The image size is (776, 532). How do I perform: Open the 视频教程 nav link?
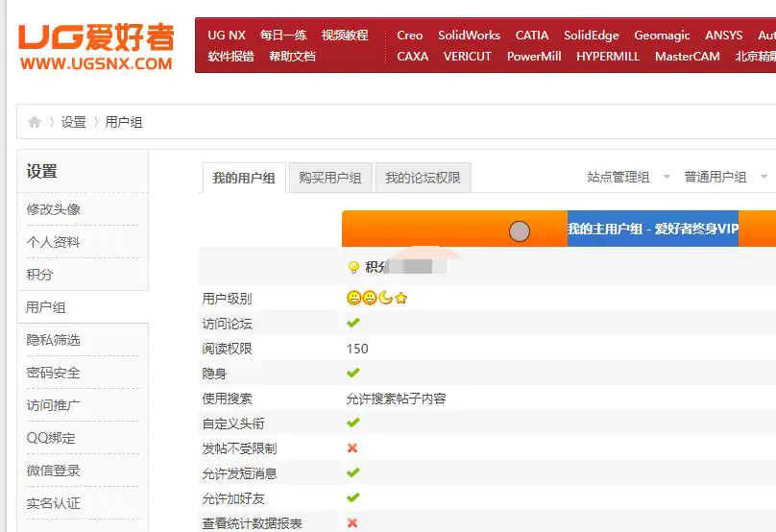345,36
